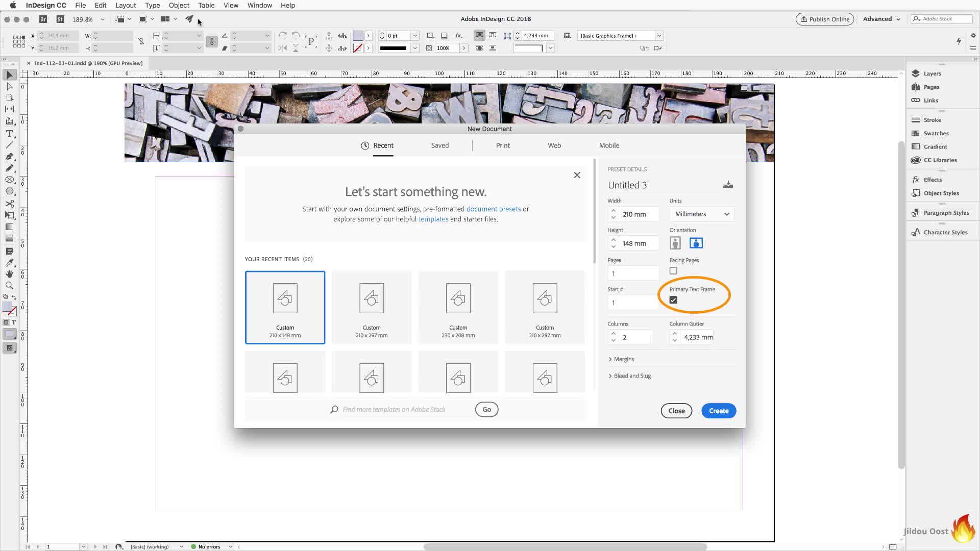Screen dimensions: 980x551
Task: Expand the Margins section
Action: coord(621,359)
